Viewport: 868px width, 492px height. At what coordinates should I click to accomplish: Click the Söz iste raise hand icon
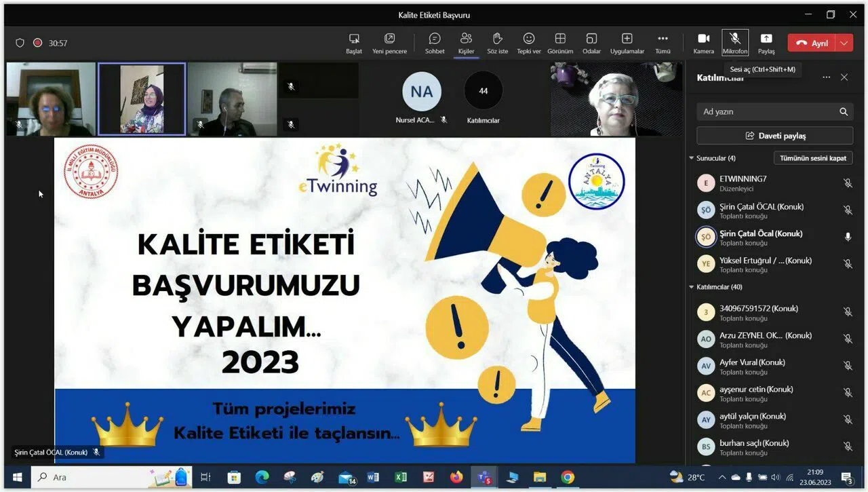click(497, 39)
